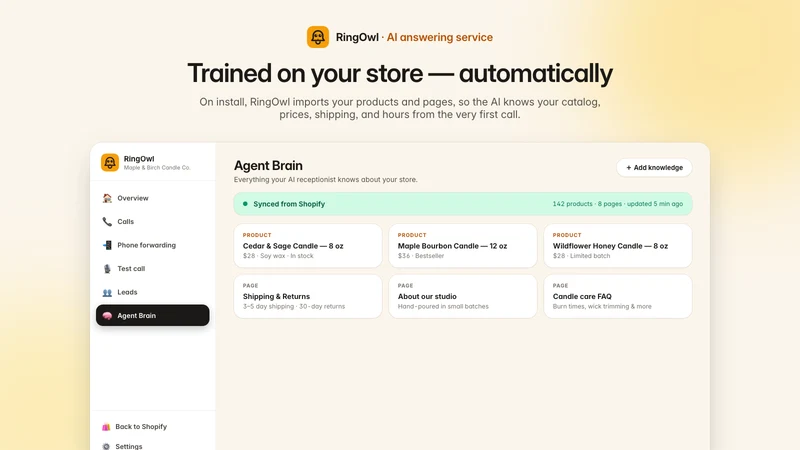Click '142 products · 8 pages · updated 5 min ago'

click(x=617, y=204)
